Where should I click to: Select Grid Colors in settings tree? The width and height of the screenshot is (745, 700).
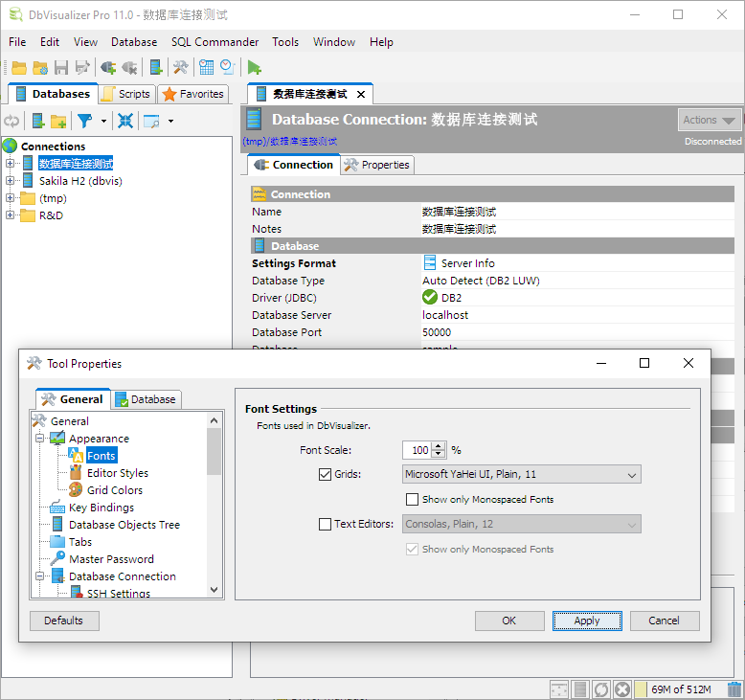(x=114, y=490)
